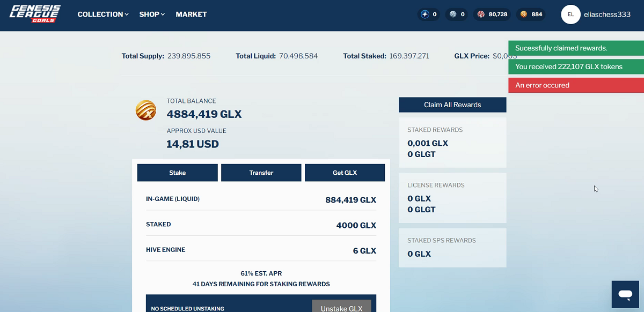Click the GLX Price label
644x312 pixels.
tap(472, 56)
